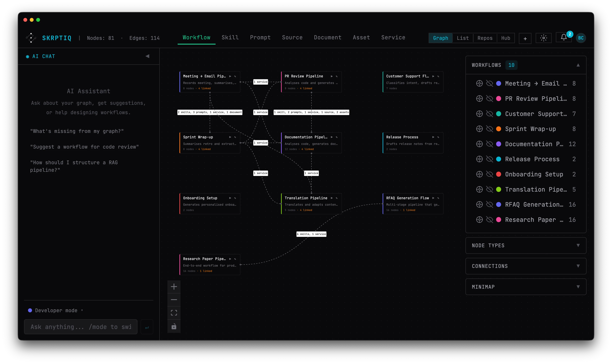Switch to the Skill tab
The width and height of the screenshot is (612, 364).
(230, 38)
